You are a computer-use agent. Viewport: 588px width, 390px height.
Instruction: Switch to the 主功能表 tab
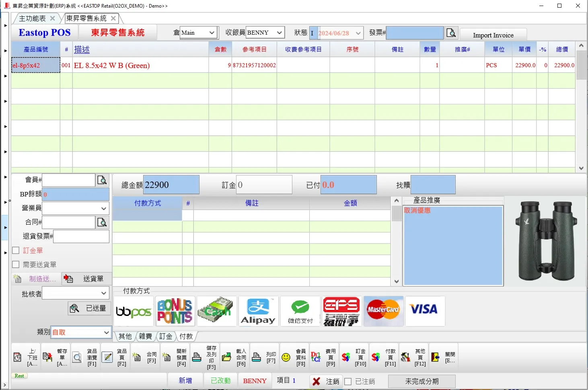32,19
